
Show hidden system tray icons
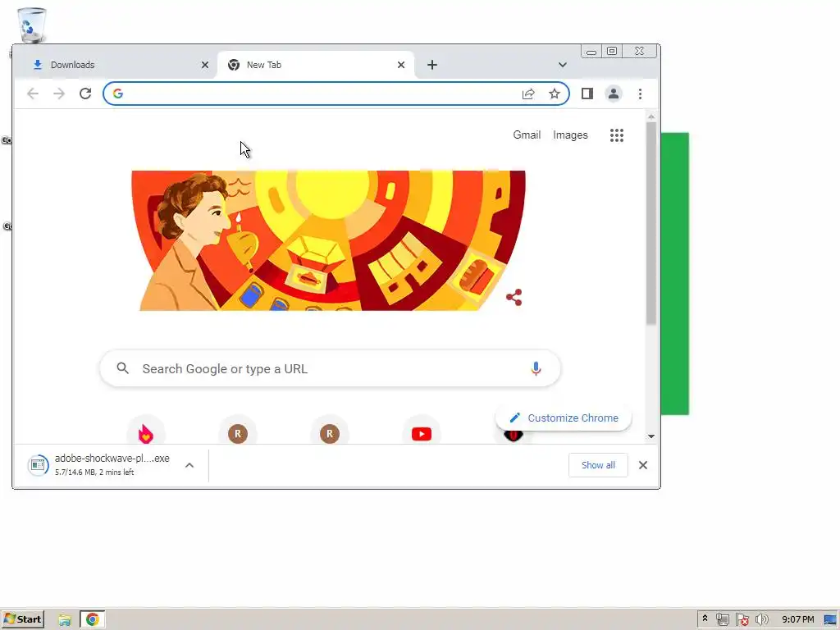click(x=705, y=619)
